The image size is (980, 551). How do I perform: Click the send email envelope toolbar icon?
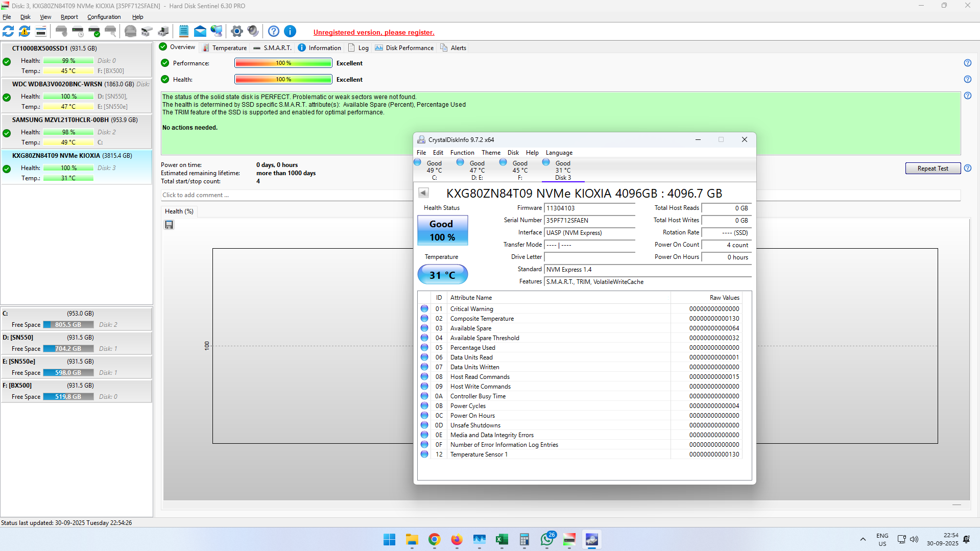pyautogui.click(x=200, y=32)
